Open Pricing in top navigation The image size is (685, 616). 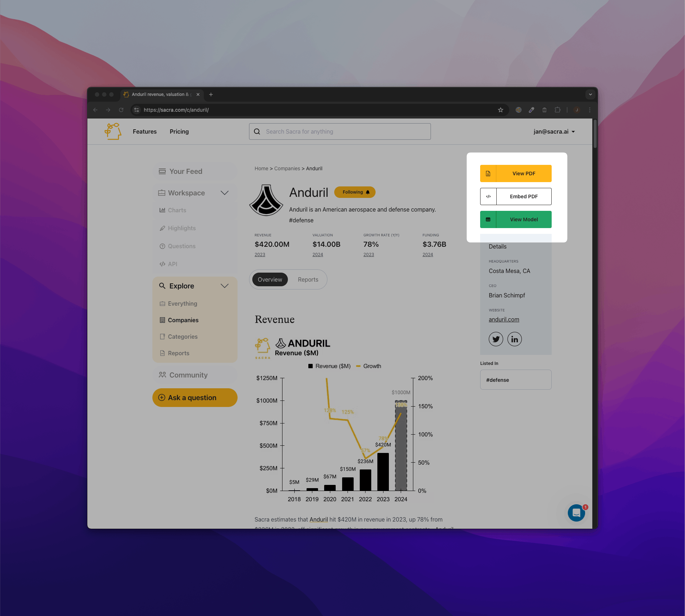tap(179, 131)
